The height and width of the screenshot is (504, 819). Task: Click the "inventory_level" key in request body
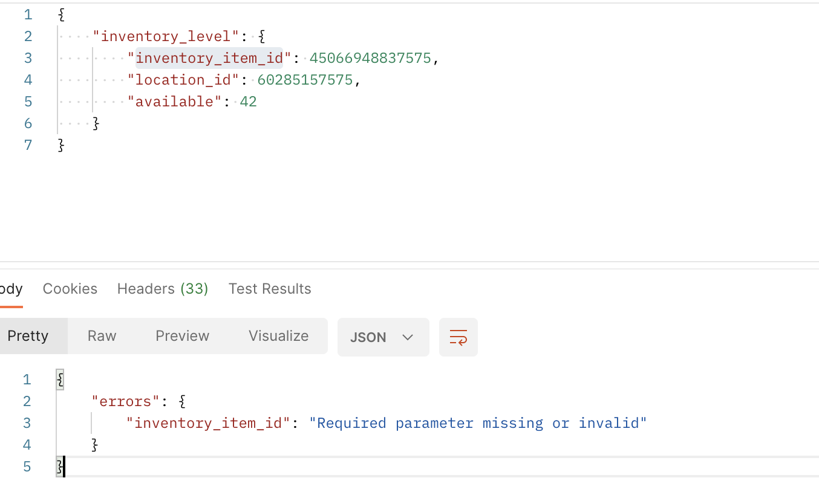166,36
